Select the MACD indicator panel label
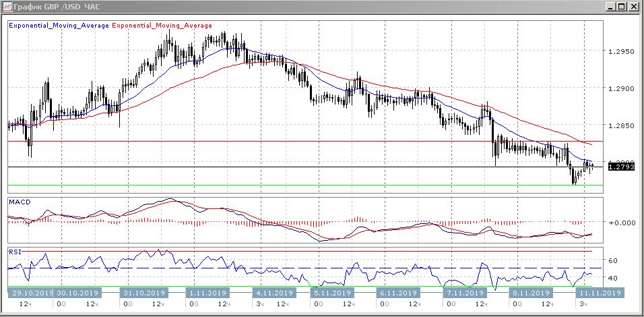The width and height of the screenshot is (644, 317). [18, 202]
